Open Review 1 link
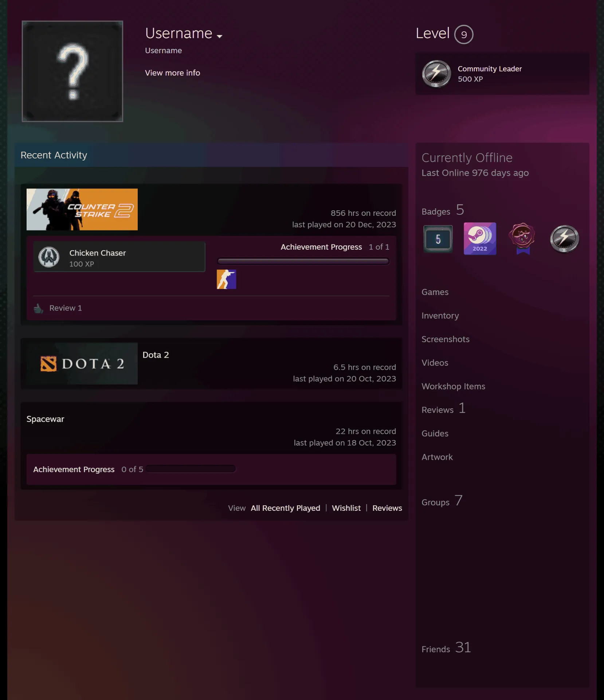This screenshot has width=604, height=700. coord(66,308)
